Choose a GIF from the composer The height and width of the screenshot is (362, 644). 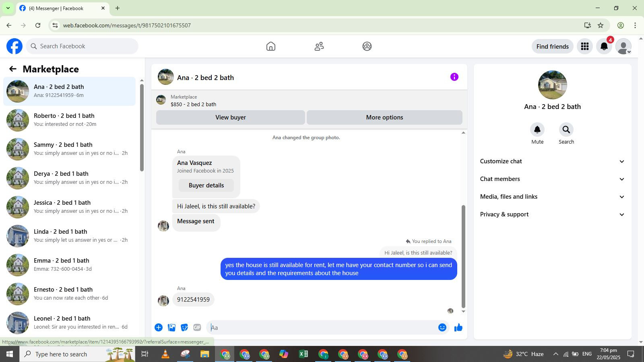point(197,327)
